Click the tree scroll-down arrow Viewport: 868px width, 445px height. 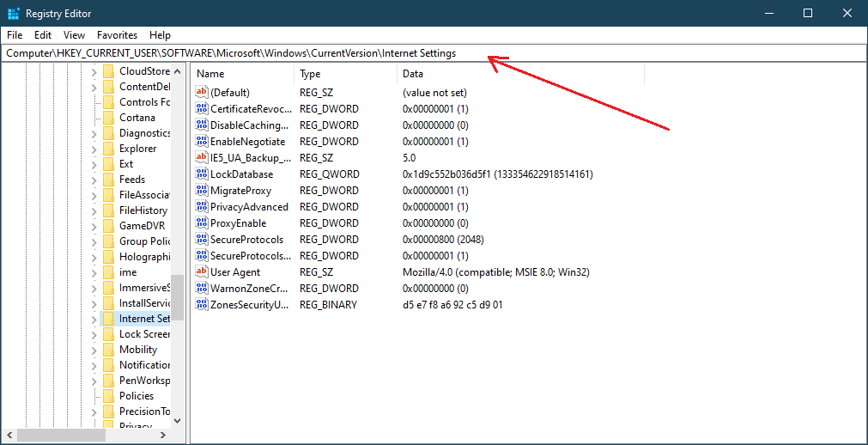click(x=177, y=421)
